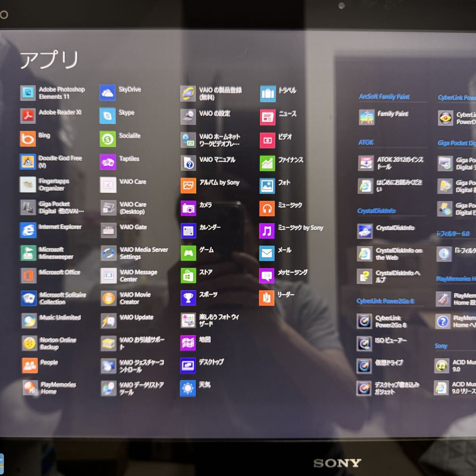Open VAIO お引越サポート app
This screenshot has width=476, height=476.
[x=133, y=344]
